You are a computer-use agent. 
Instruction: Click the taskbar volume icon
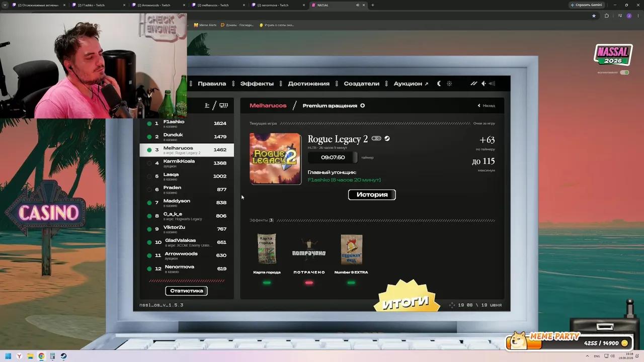(x=611, y=356)
